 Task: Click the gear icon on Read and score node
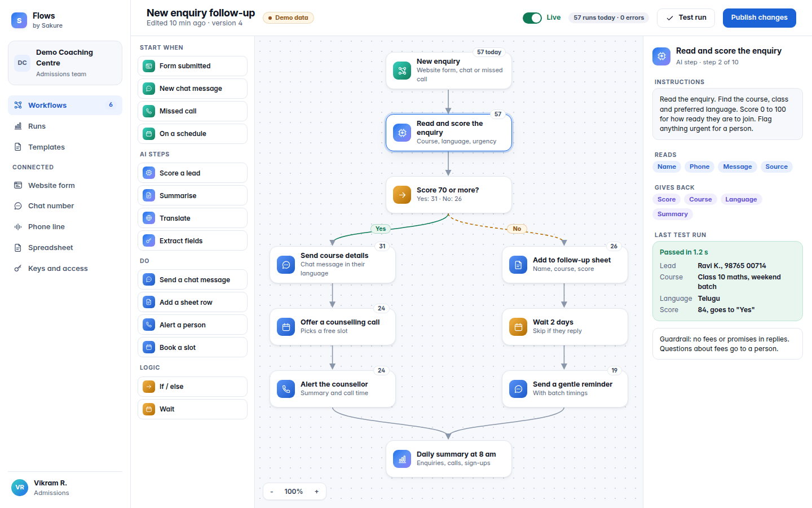click(x=402, y=133)
